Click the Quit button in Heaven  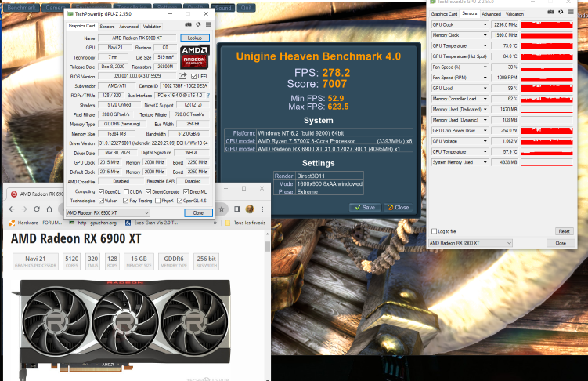[247, 8]
